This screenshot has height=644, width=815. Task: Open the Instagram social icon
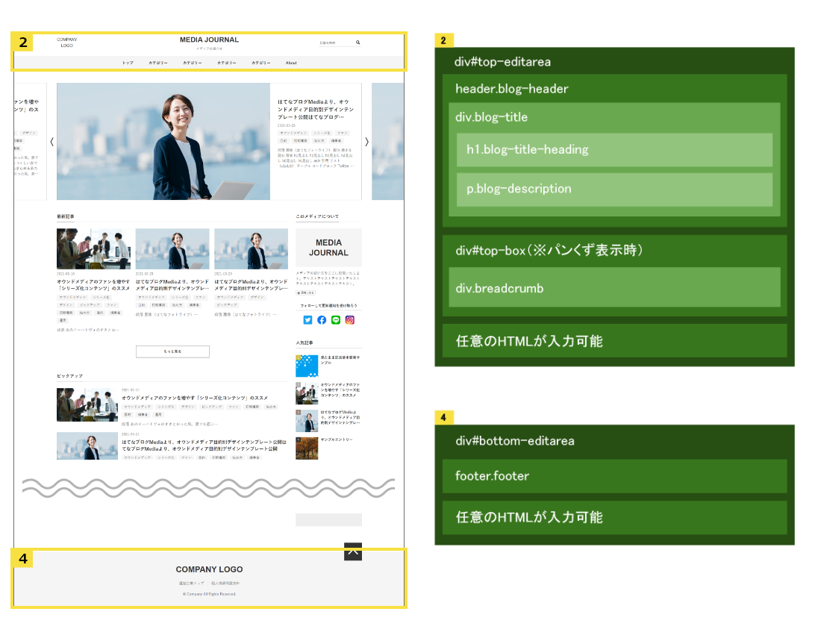pos(349,319)
